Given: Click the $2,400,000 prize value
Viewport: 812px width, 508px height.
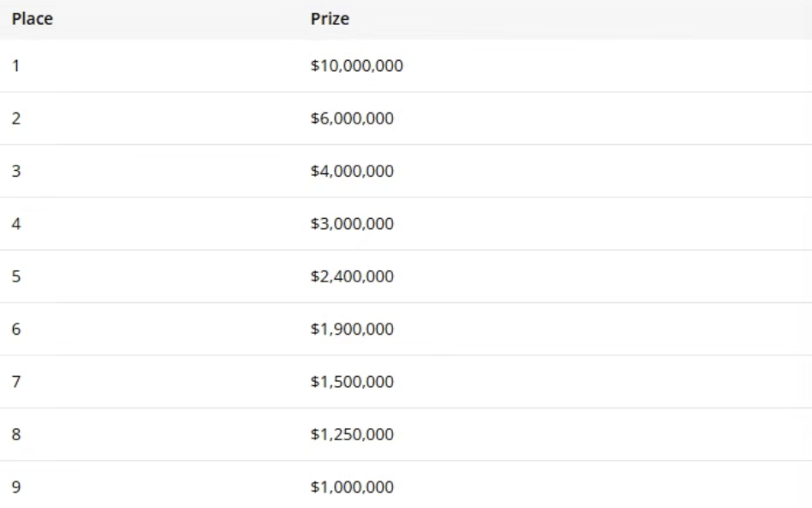Looking at the screenshot, I should click(352, 276).
